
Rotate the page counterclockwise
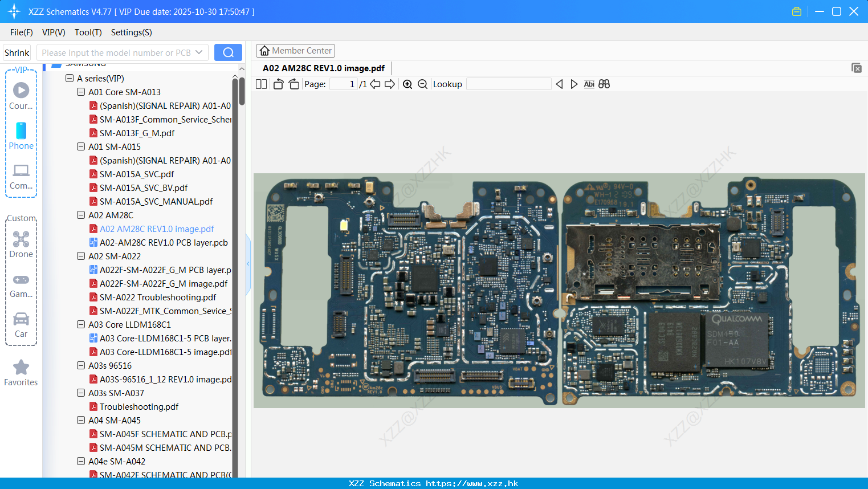[x=278, y=84]
